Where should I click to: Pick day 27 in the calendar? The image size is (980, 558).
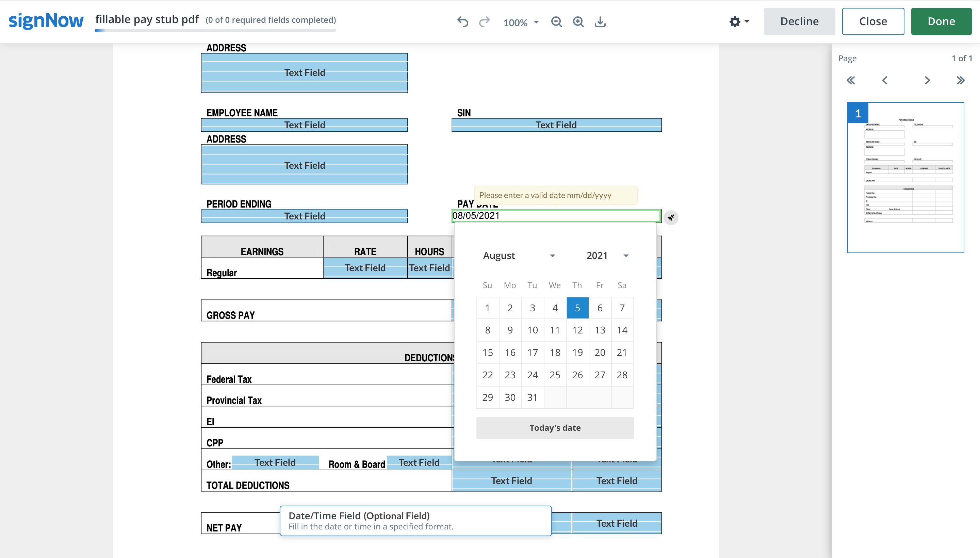pos(600,375)
